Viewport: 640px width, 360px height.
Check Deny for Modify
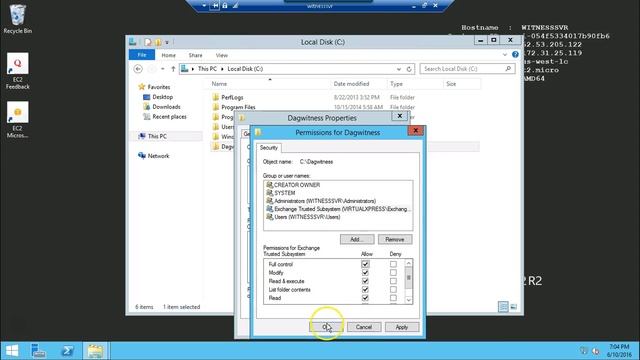pos(393,273)
